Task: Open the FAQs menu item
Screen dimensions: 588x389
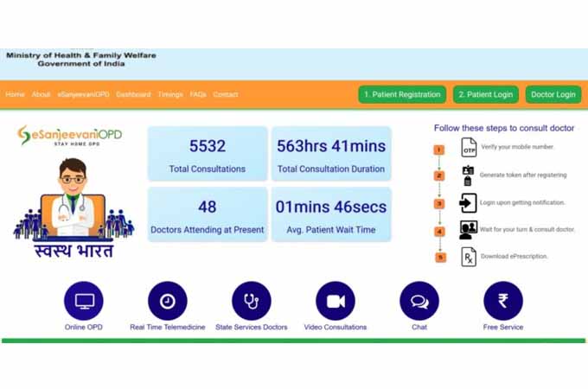Action: [198, 94]
